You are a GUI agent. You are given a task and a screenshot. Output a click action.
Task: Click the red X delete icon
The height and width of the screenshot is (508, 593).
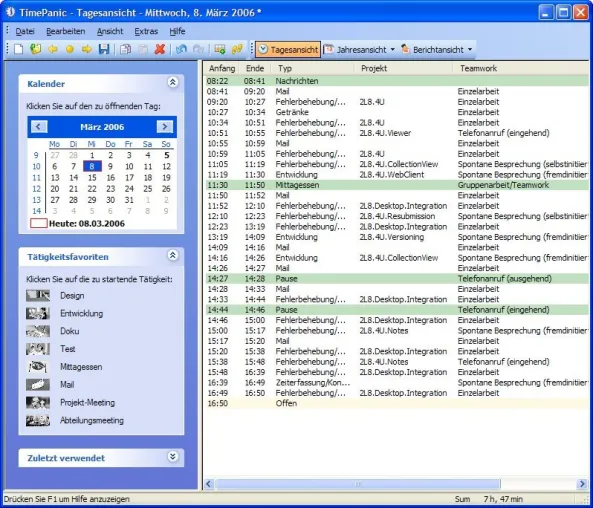(x=160, y=50)
